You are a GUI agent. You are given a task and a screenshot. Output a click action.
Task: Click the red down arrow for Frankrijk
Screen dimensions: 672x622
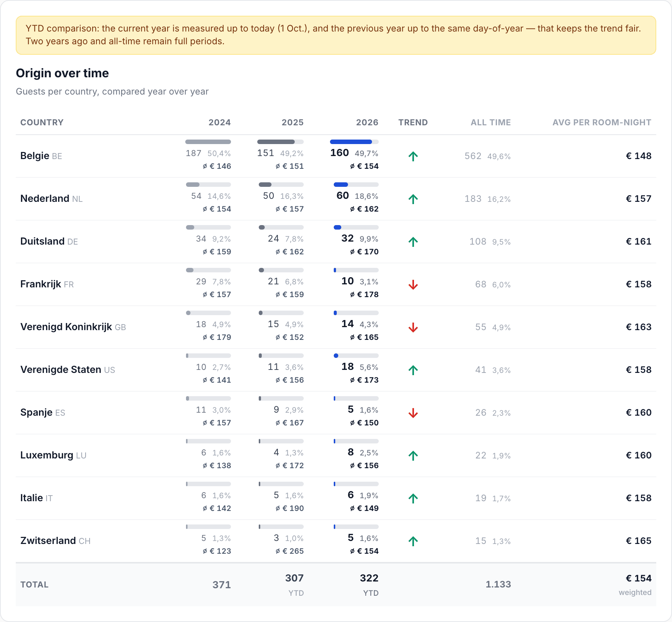(413, 284)
